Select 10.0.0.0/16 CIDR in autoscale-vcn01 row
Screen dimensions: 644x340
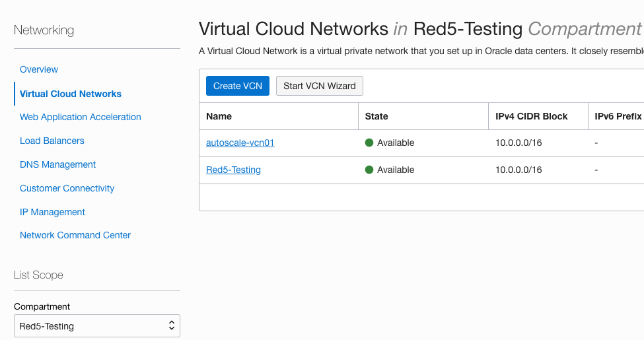[x=519, y=143]
